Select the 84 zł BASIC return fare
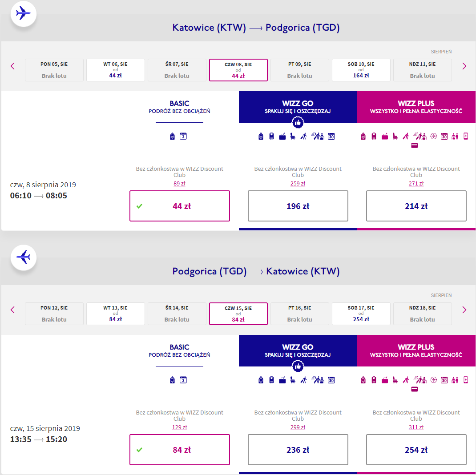The image size is (476, 475). point(180,450)
